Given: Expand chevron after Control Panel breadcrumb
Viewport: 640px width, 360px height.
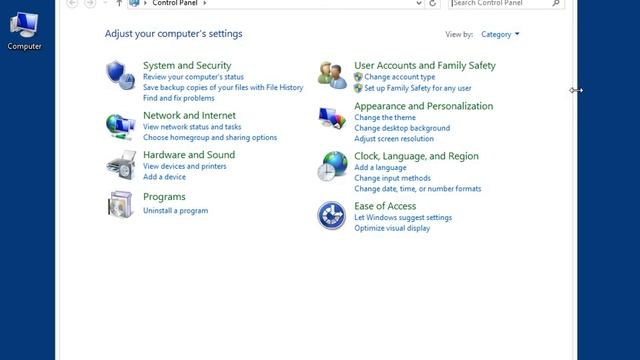Looking at the screenshot, I should pos(204,3).
